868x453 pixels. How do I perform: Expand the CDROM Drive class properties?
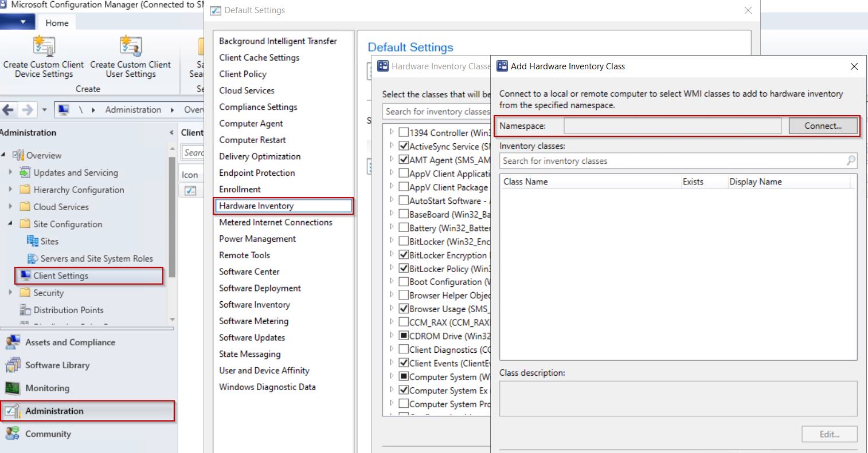(390, 336)
